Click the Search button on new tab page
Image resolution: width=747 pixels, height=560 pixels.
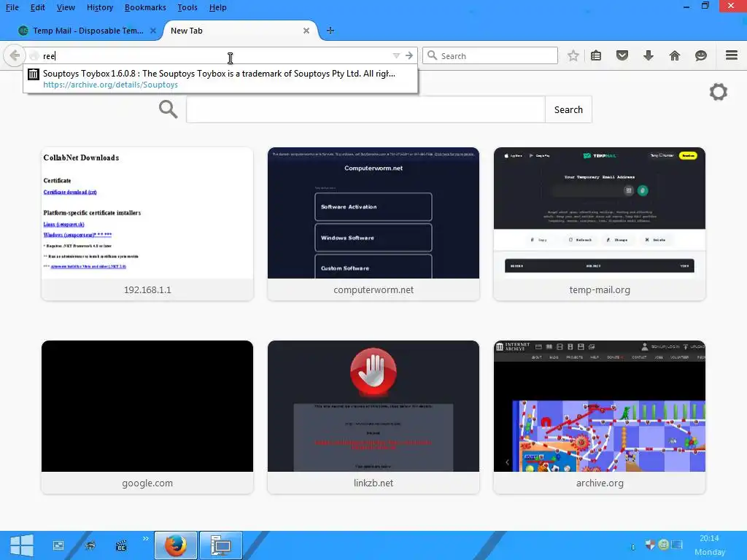tap(568, 109)
